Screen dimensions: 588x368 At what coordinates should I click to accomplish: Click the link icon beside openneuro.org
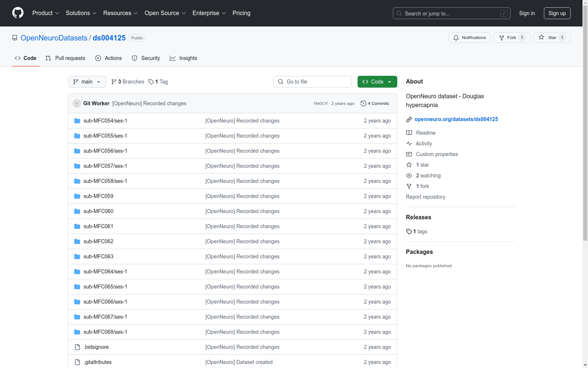point(409,120)
